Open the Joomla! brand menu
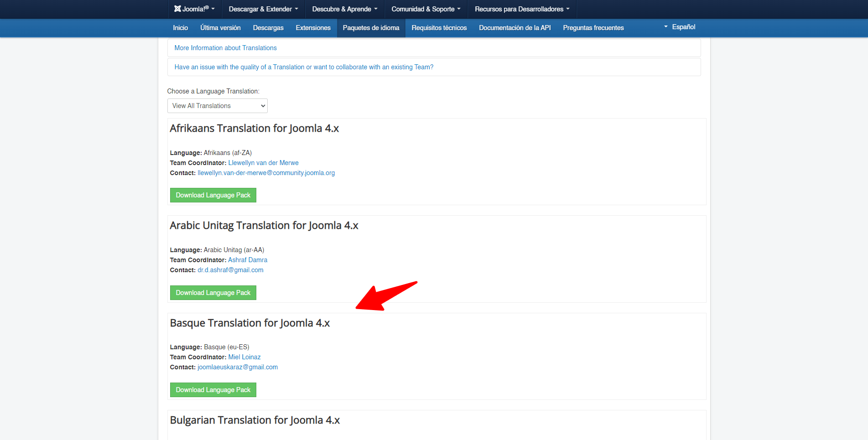Screen dimensions: 868x440 click(x=194, y=9)
